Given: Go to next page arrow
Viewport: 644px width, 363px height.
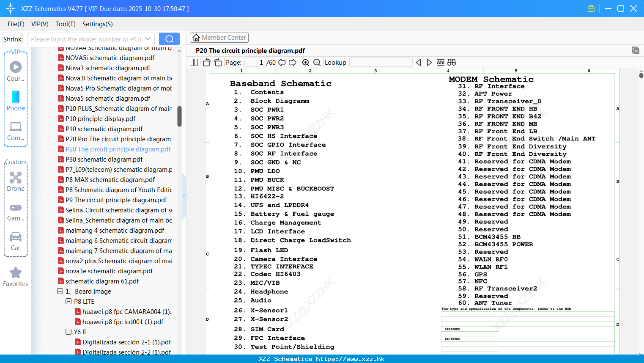Looking at the screenshot, I should pyautogui.click(x=293, y=62).
